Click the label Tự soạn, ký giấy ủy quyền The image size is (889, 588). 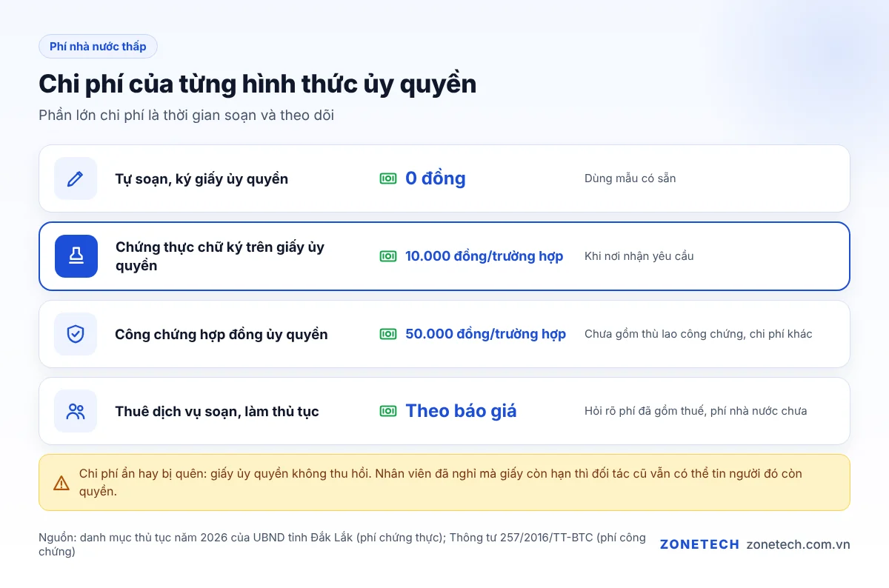(202, 179)
